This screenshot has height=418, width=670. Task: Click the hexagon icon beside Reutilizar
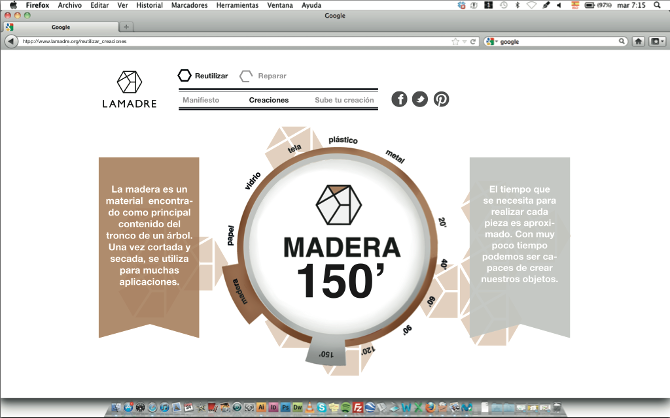coord(185,75)
